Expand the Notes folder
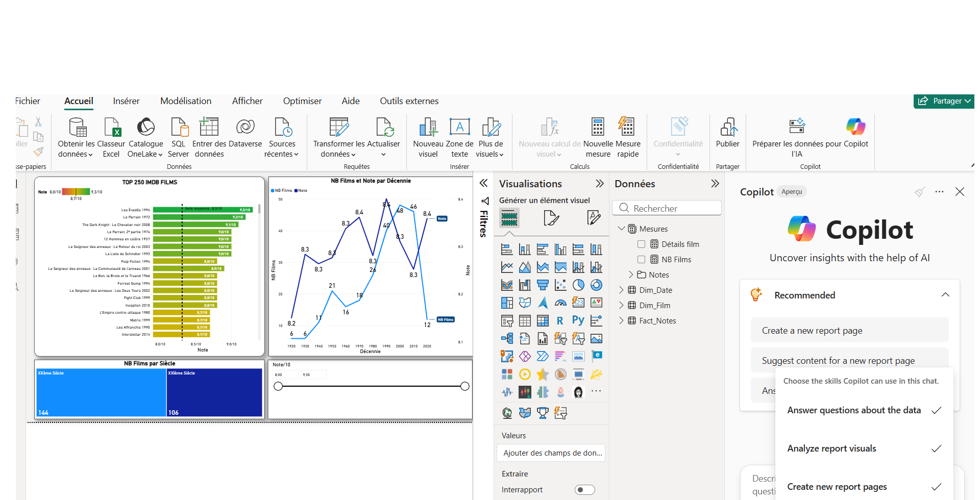 tap(631, 274)
